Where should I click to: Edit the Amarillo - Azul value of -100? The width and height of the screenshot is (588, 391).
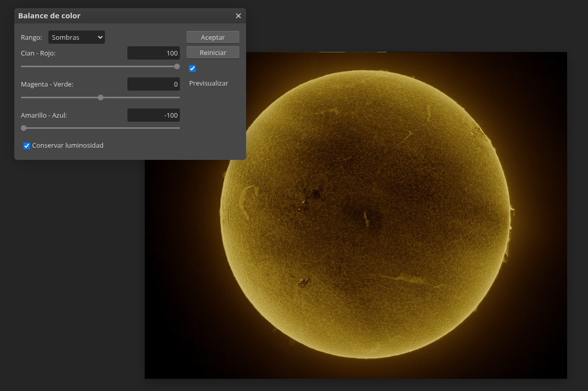(x=153, y=115)
